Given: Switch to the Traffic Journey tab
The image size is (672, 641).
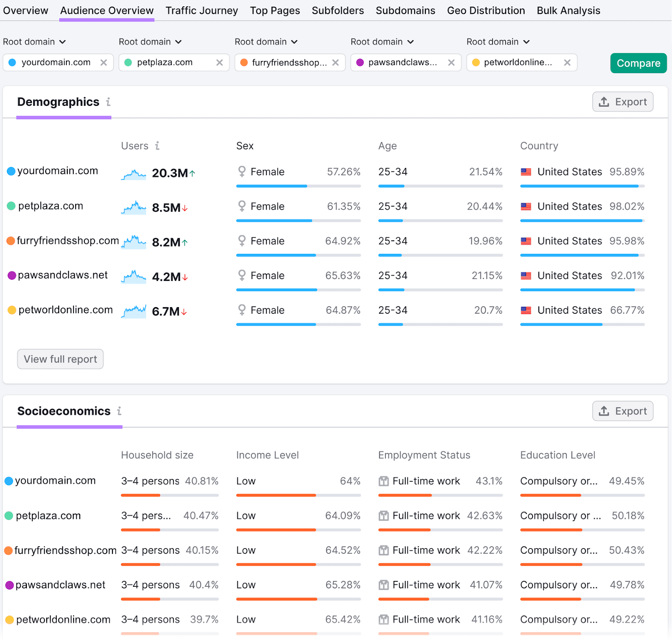Looking at the screenshot, I should coord(202,11).
